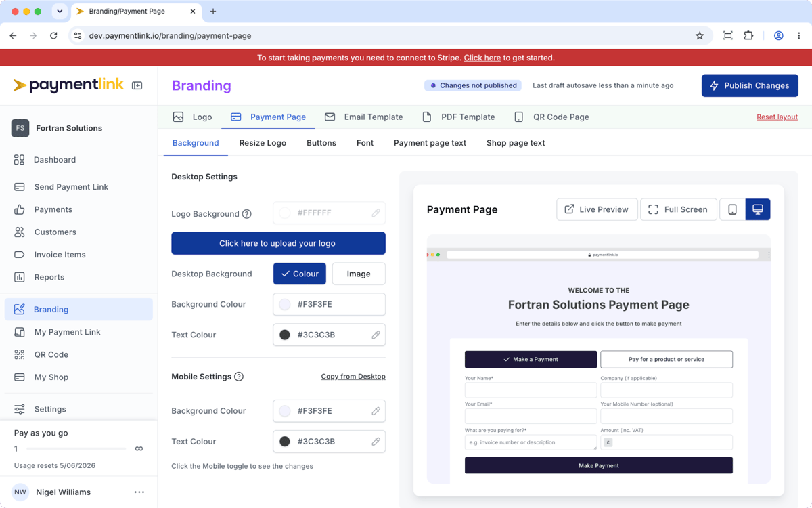The image size is (812, 508).
Task: Switch to the Buttons sub-tab
Action: pos(321,143)
